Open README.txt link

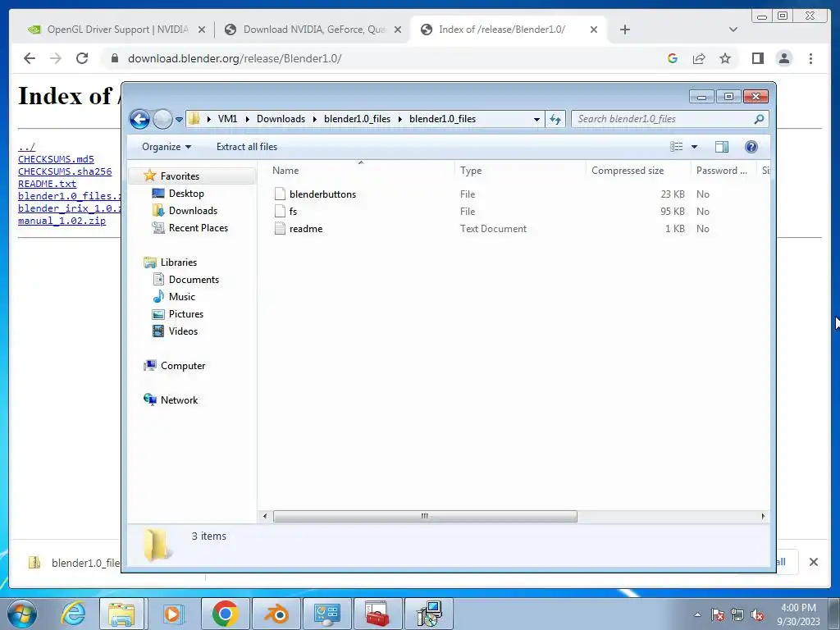(x=47, y=184)
